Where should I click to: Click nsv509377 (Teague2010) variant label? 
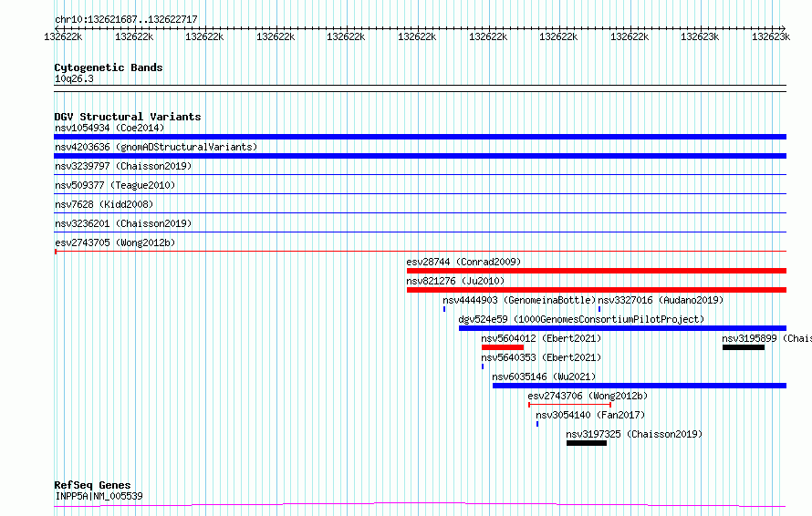pyautogui.click(x=115, y=185)
